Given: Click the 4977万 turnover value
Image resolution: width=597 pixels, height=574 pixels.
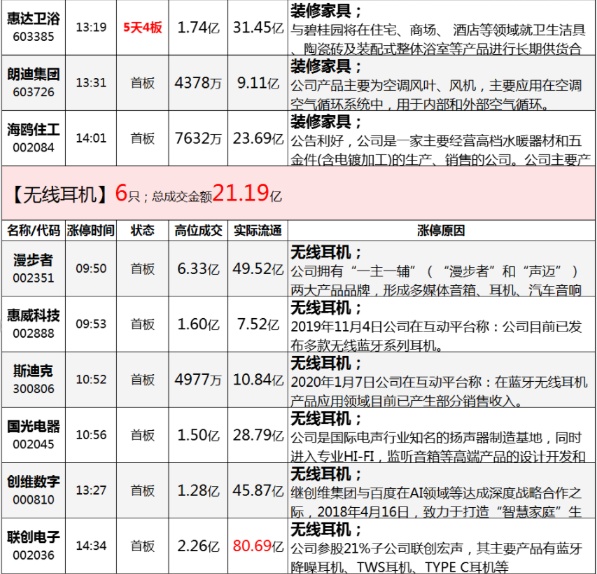Looking at the screenshot, I should (198, 379).
